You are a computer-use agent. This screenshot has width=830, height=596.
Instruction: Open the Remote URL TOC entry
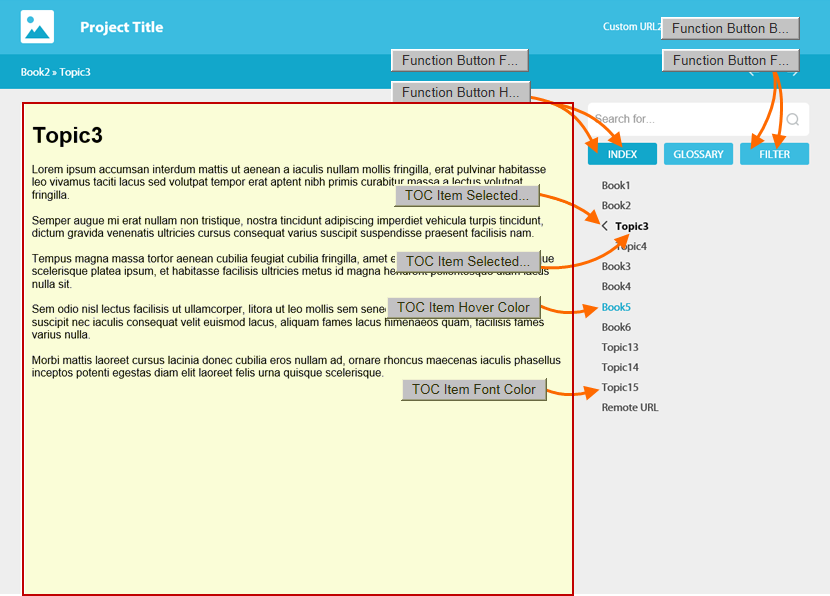pyautogui.click(x=630, y=408)
